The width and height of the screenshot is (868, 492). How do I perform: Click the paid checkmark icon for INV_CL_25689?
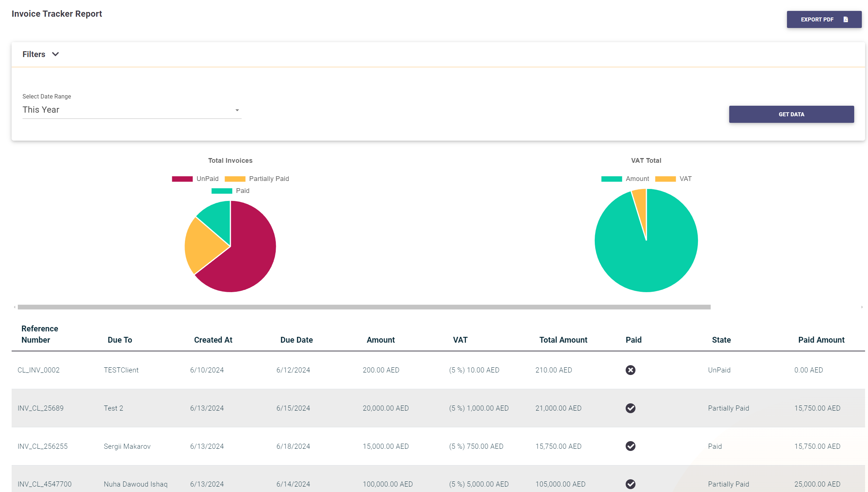(630, 408)
